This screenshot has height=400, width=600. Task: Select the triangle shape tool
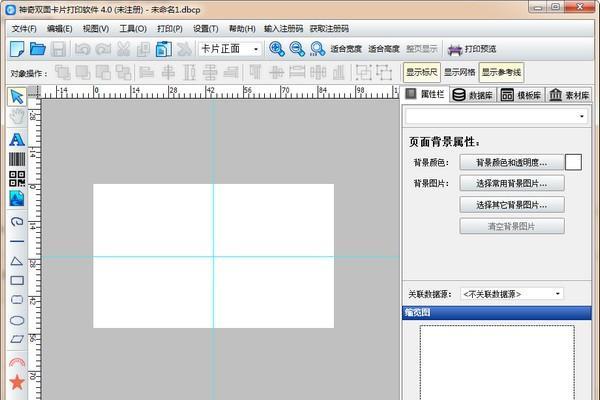17,261
